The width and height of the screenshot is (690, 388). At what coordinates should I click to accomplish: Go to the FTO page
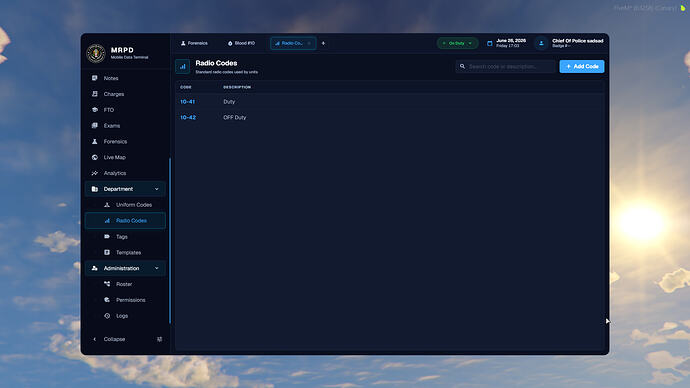(x=125, y=110)
